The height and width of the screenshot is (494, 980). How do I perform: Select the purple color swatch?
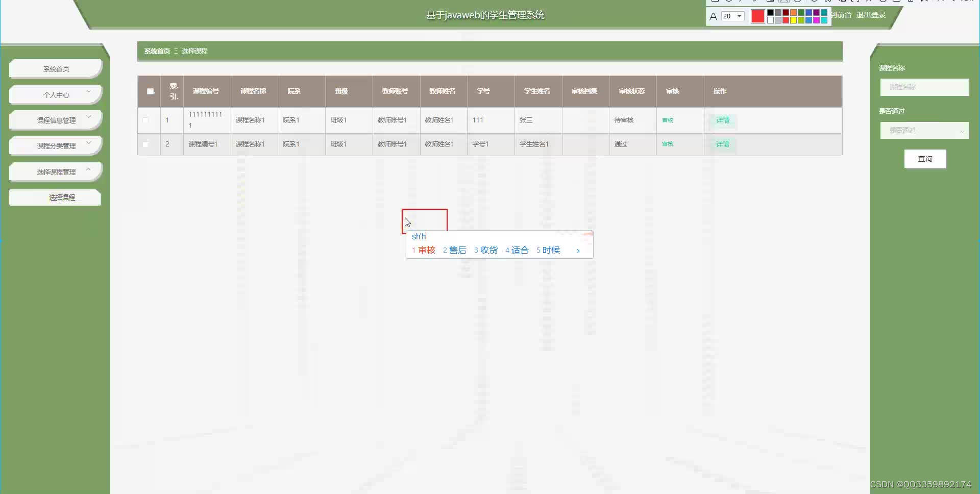816,12
